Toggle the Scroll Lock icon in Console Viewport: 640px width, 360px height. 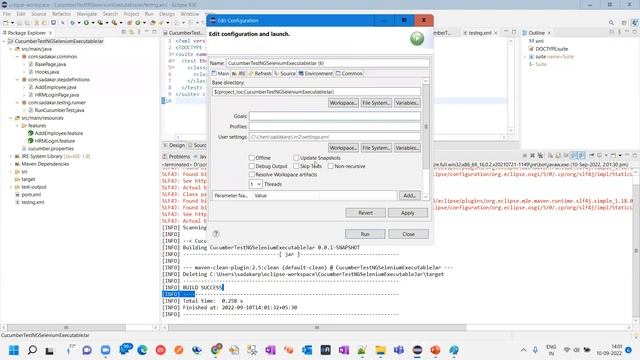click(x=558, y=156)
